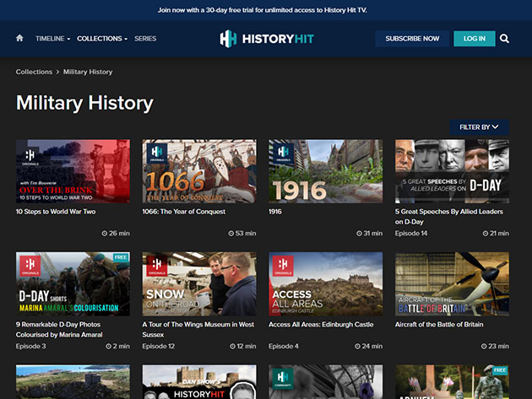The width and height of the screenshot is (532, 399).
Task: Click the History Hit logo
Action: tap(267, 39)
